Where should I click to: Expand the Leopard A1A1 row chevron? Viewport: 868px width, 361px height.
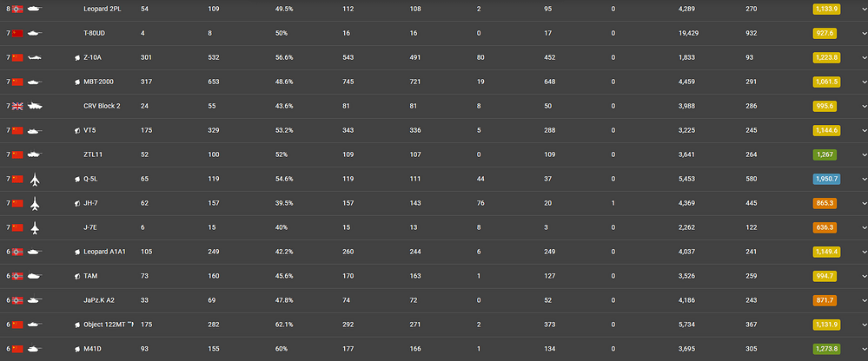click(865, 252)
